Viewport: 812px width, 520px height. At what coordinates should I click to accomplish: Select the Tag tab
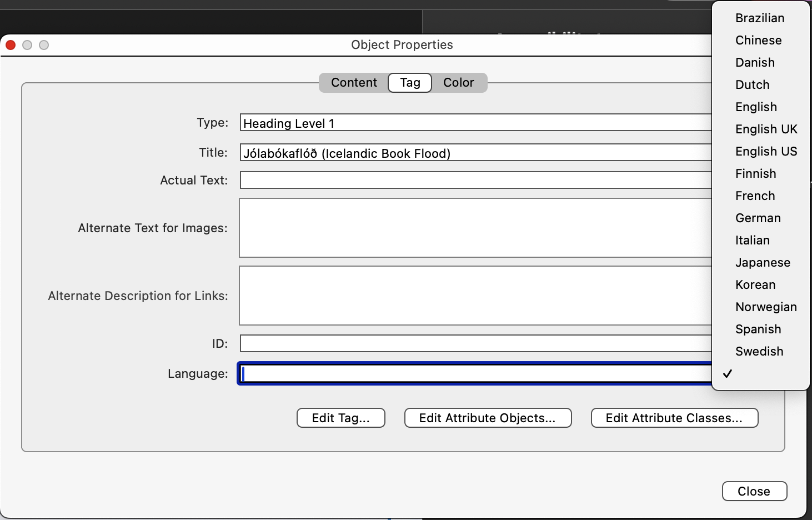(x=409, y=82)
